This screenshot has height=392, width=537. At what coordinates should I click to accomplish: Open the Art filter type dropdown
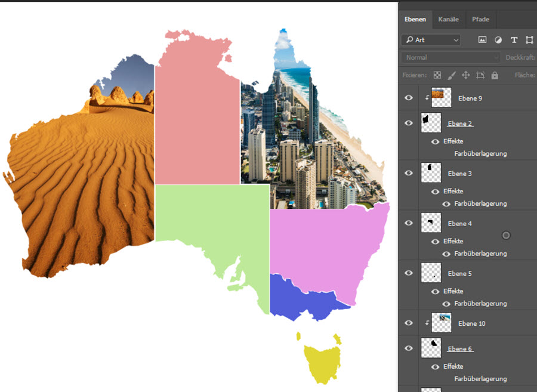[x=431, y=40]
